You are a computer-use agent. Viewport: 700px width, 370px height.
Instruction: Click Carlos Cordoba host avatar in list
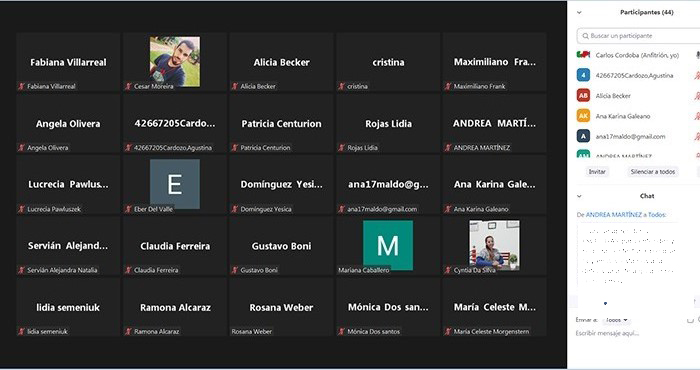click(x=583, y=55)
